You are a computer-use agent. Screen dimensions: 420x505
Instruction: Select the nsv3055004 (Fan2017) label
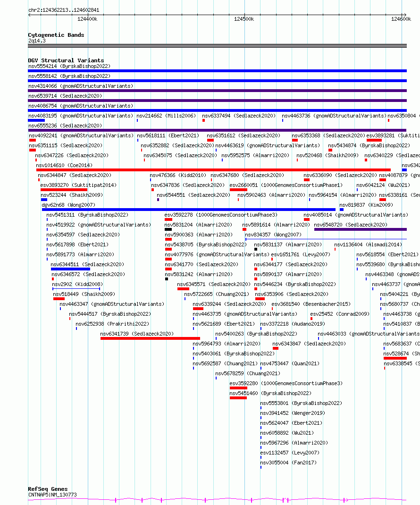(x=289, y=463)
